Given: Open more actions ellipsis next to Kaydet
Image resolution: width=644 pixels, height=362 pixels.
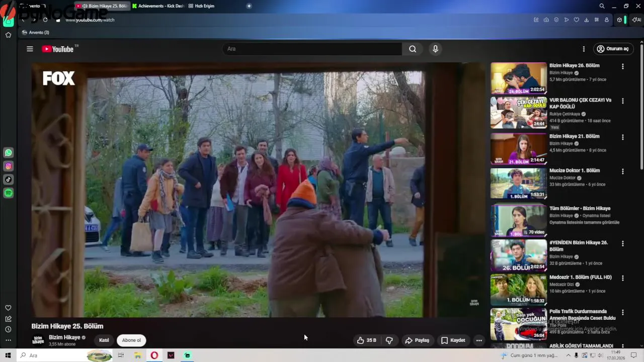Looking at the screenshot, I should tap(479, 340).
